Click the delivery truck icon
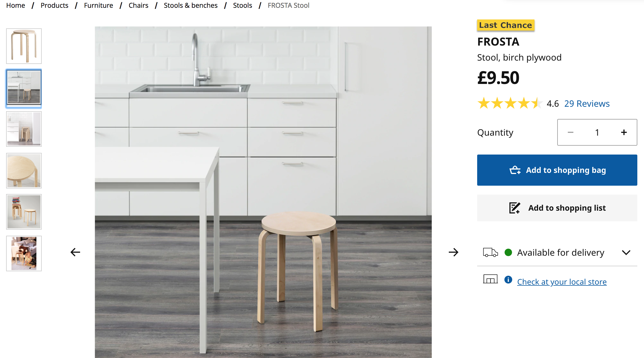 tap(490, 252)
